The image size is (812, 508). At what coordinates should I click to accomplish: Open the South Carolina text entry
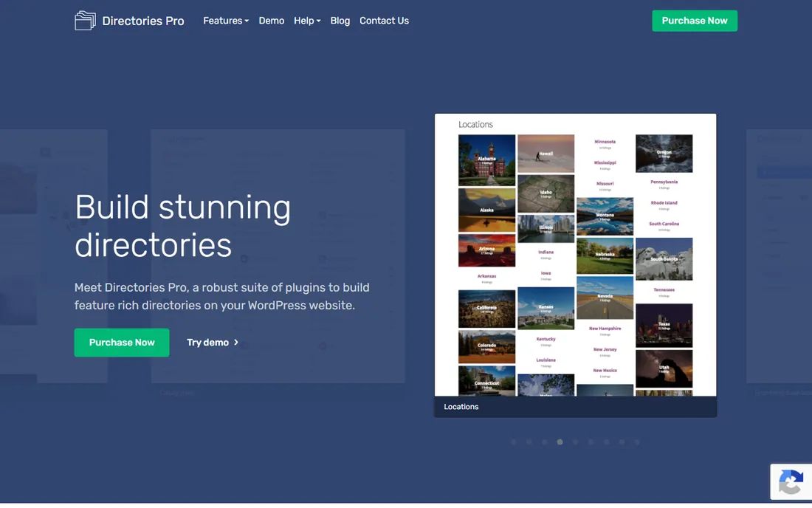point(664,224)
